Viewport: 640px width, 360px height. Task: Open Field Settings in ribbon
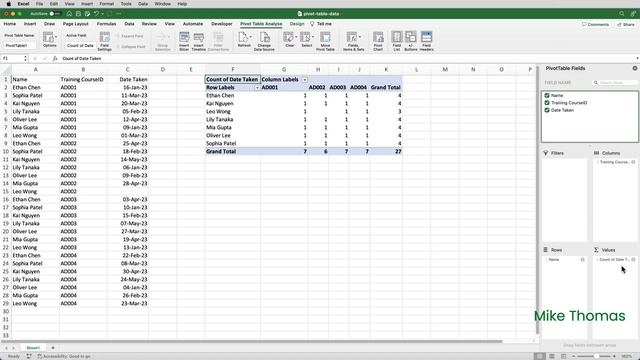click(x=104, y=41)
